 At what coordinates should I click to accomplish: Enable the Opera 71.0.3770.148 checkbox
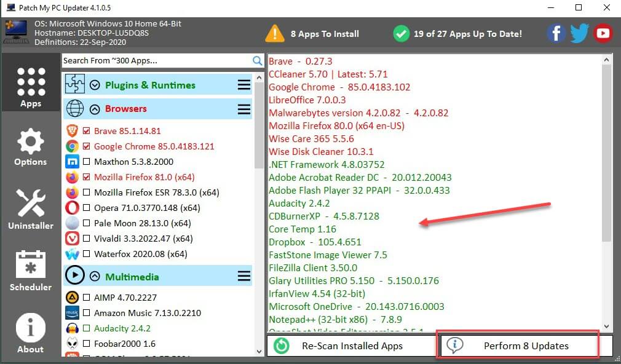point(86,208)
